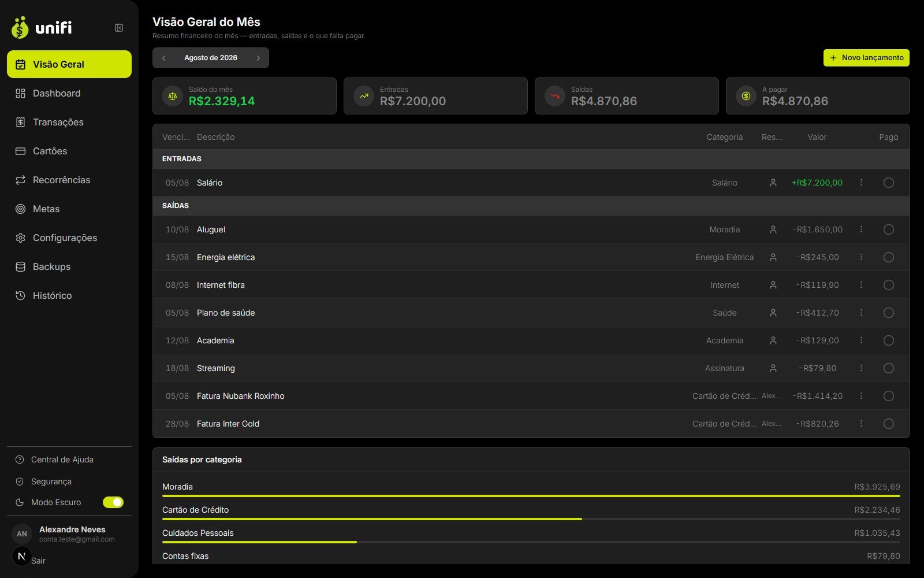Click the round N badge icon
The height and width of the screenshot is (578, 924).
click(22, 556)
